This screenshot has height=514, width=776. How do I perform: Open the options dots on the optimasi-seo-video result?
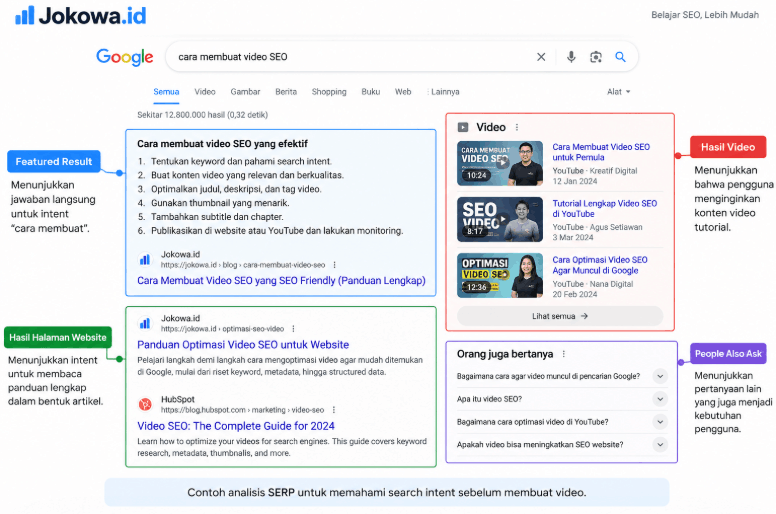[x=293, y=329]
